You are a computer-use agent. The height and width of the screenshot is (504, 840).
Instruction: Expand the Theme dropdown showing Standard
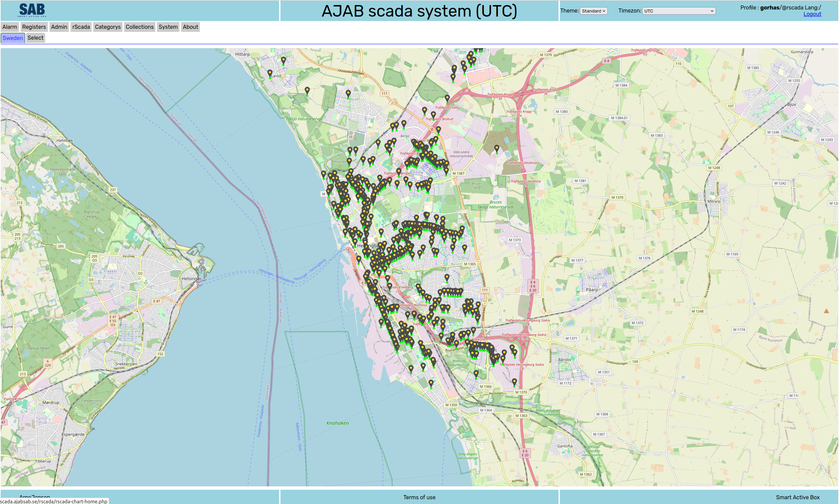[x=593, y=11]
